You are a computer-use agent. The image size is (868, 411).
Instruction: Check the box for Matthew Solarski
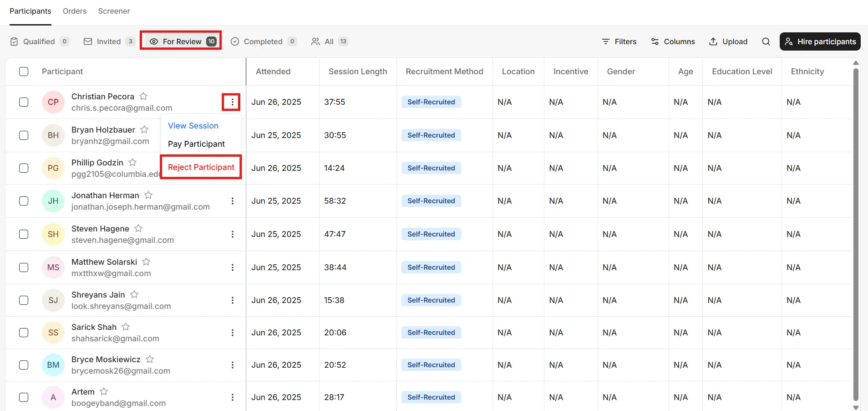24,267
